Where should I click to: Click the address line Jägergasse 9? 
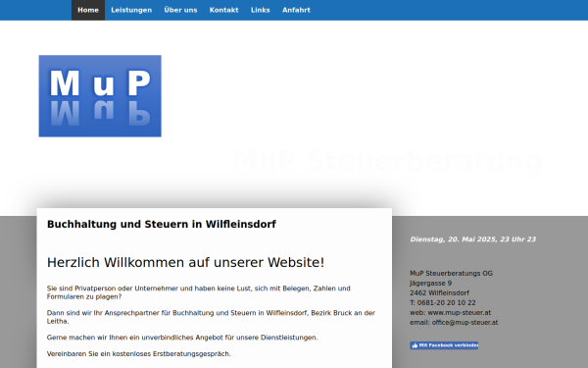tap(431, 284)
